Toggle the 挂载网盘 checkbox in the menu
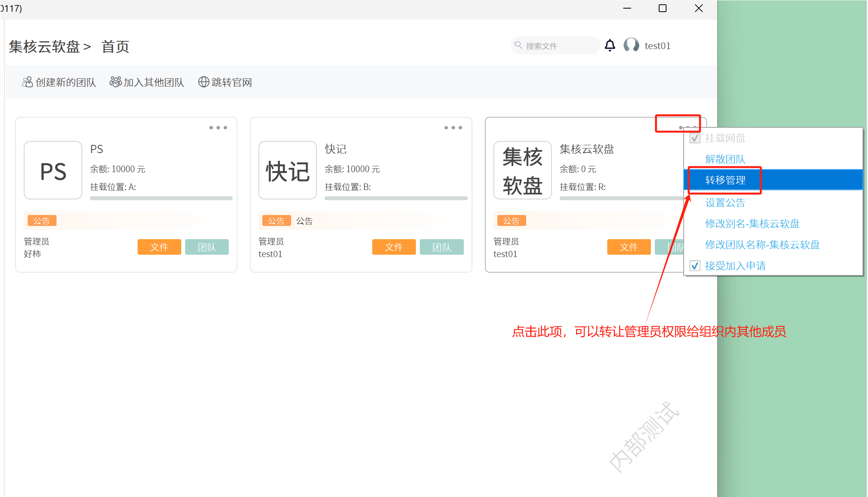Image resolution: width=868 pixels, height=497 pixels. click(x=695, y=138)
